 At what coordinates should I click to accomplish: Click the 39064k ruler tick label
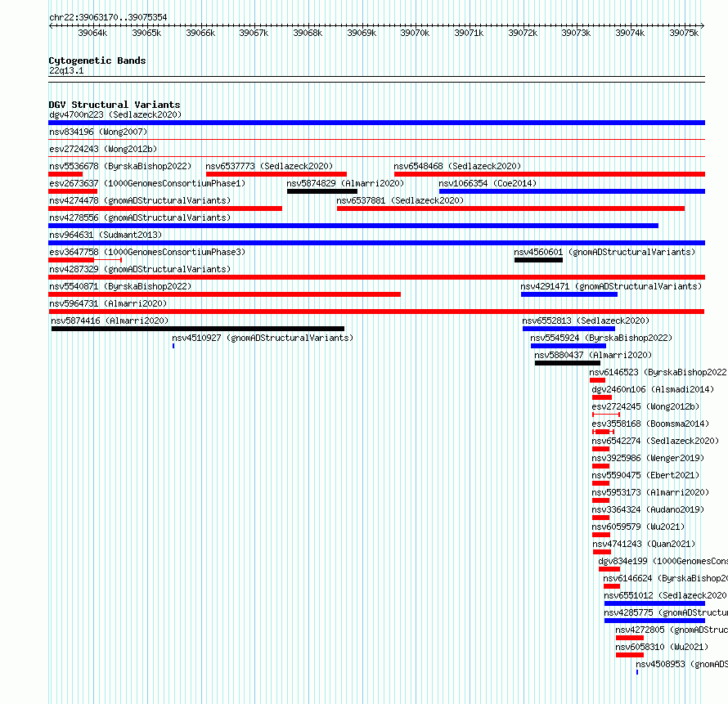92,33
